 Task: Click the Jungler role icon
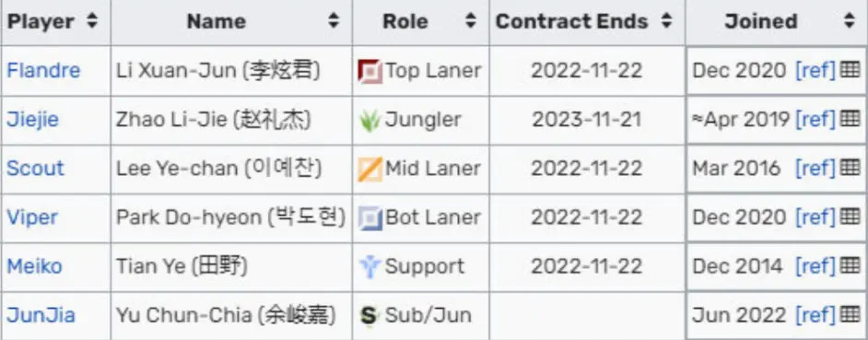click(369, 120)
